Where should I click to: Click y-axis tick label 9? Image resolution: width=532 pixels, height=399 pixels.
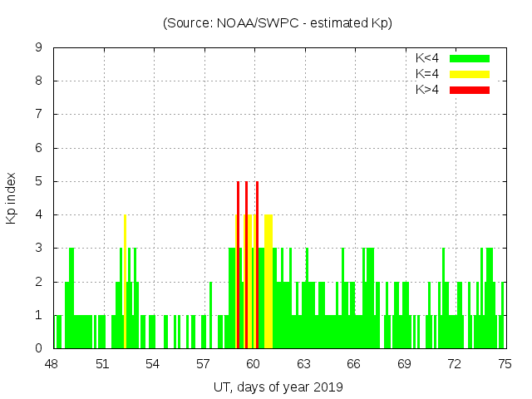click(x=39, y=48)
